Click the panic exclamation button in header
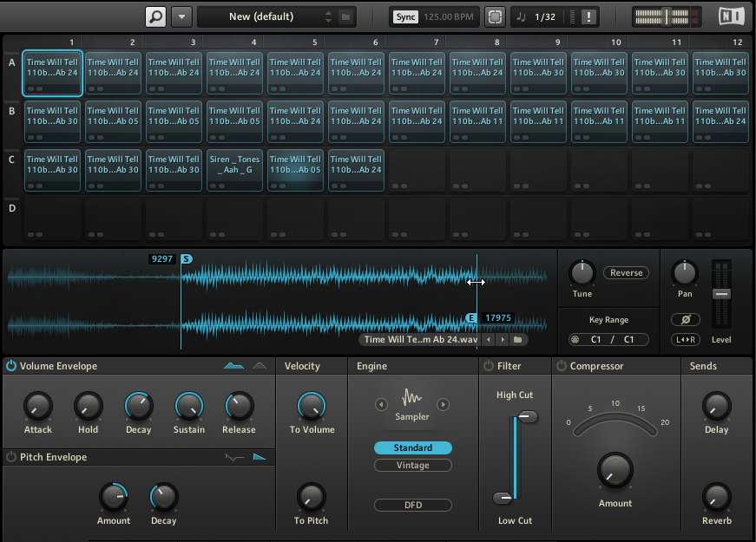This screenshot has height=542, width=756. point(589,16)
